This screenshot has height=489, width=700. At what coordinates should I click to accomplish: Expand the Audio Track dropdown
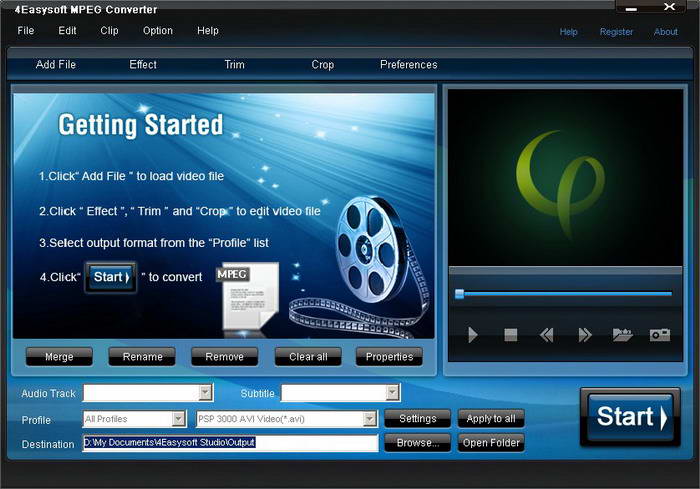tap(205, 393)
